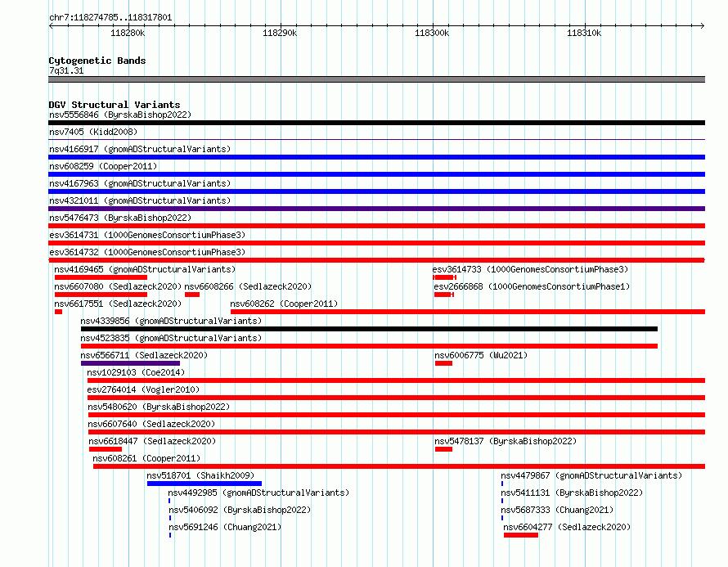Image resolution: width=728 pixels, height=567 pixels.
Task: Open nsv5478137 (ByrskaBishop2022) label
Action: (x=506, y=441)
